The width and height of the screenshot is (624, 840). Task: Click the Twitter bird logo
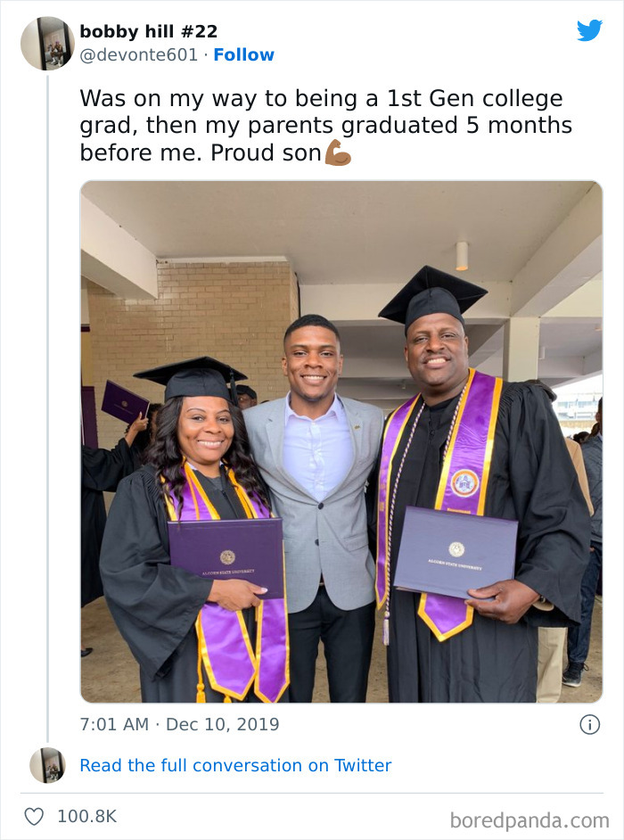589,30
